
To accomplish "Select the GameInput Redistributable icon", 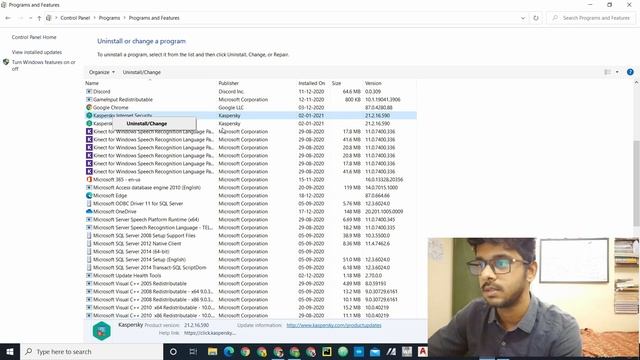I will click(89, 100).
